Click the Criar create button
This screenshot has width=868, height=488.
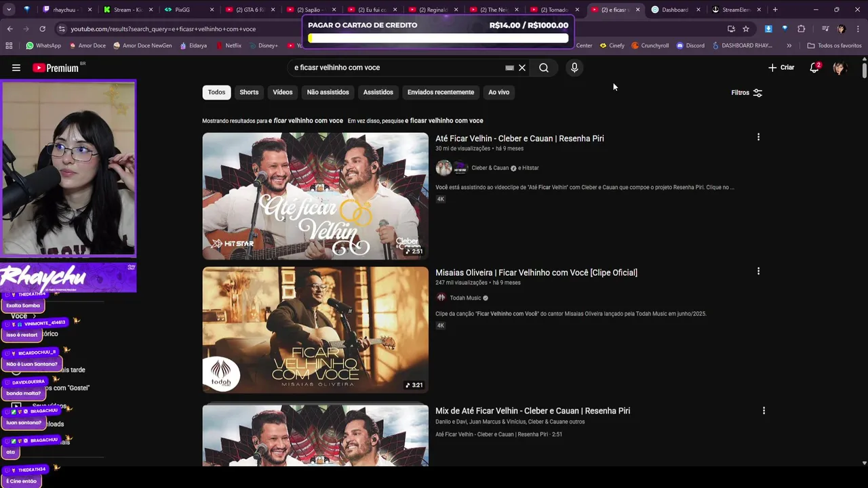click(781, 68)
